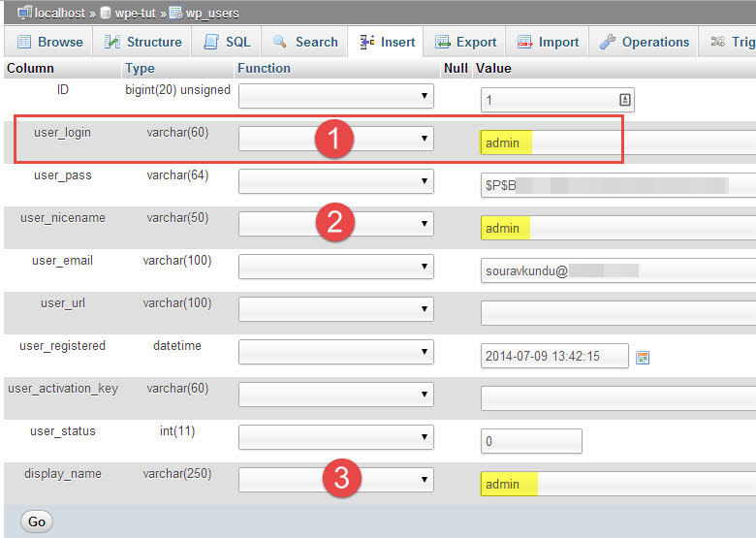Click the Browse table icon

24,42
